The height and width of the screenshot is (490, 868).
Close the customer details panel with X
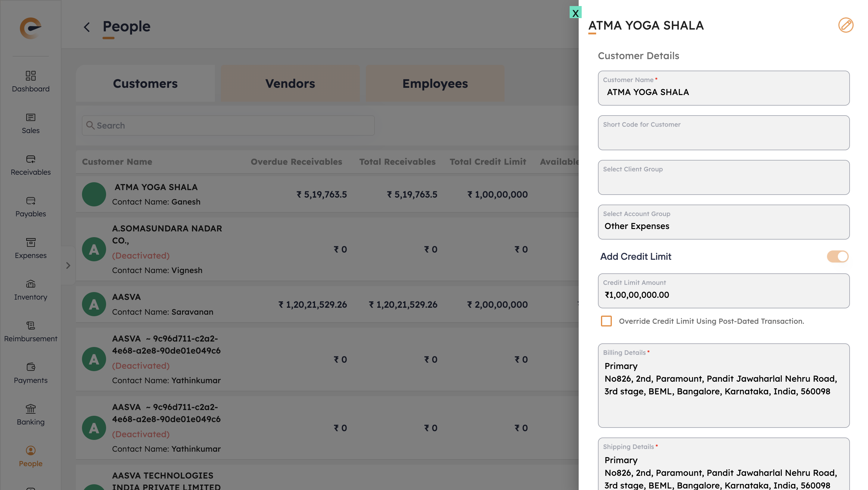(575, 12)
